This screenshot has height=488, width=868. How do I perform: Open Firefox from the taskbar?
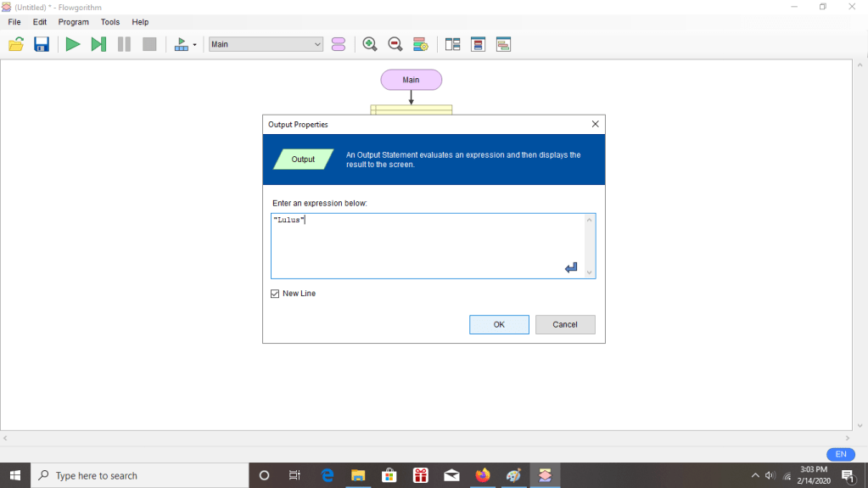point(483,475)
